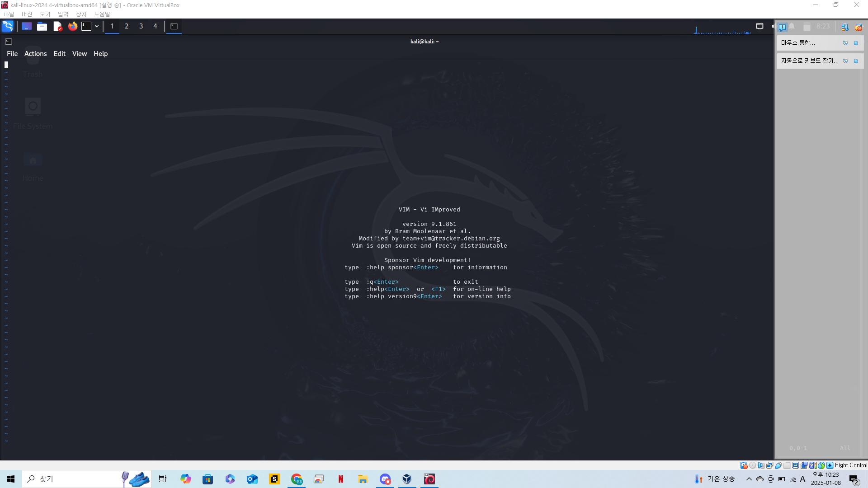Screen dimensions: 868x488
Task: Switch to workspace 3
Action: click(141, 26)
